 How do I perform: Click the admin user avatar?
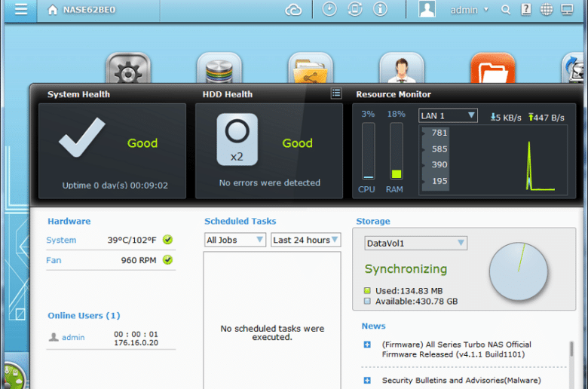click(x=427, y=9)
